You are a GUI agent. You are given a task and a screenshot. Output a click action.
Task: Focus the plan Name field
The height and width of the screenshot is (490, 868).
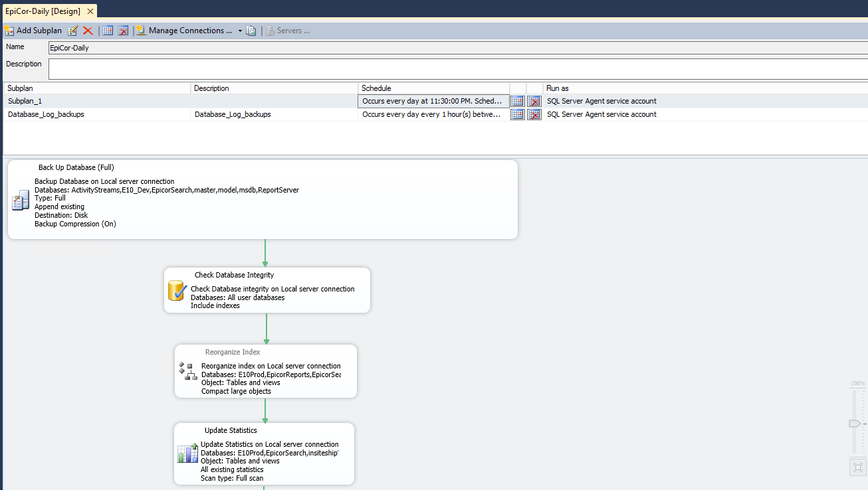(x=458, y=48)
